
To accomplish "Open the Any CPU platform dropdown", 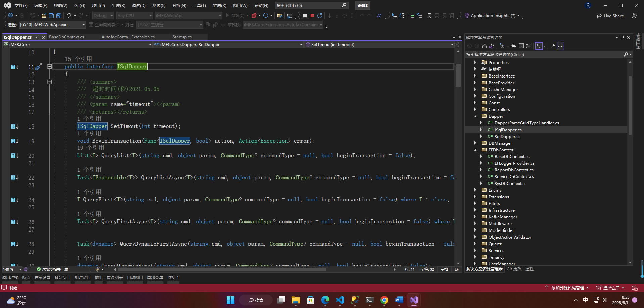I will 135,15.
